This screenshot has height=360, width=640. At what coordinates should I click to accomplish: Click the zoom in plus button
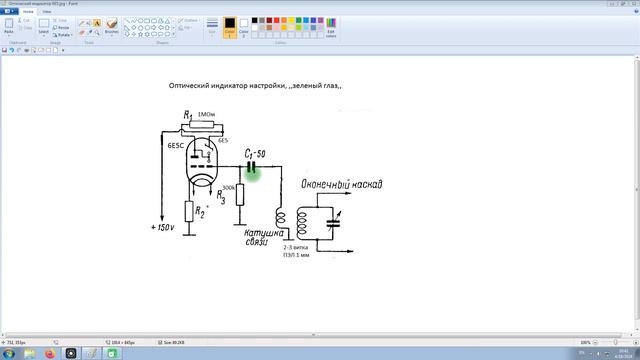click(635, 342)
